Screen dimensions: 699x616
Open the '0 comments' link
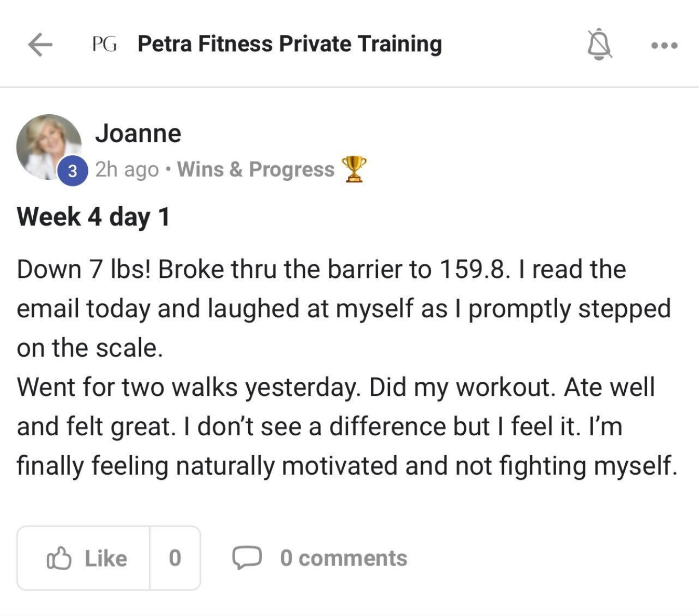(x=343, y=558)
